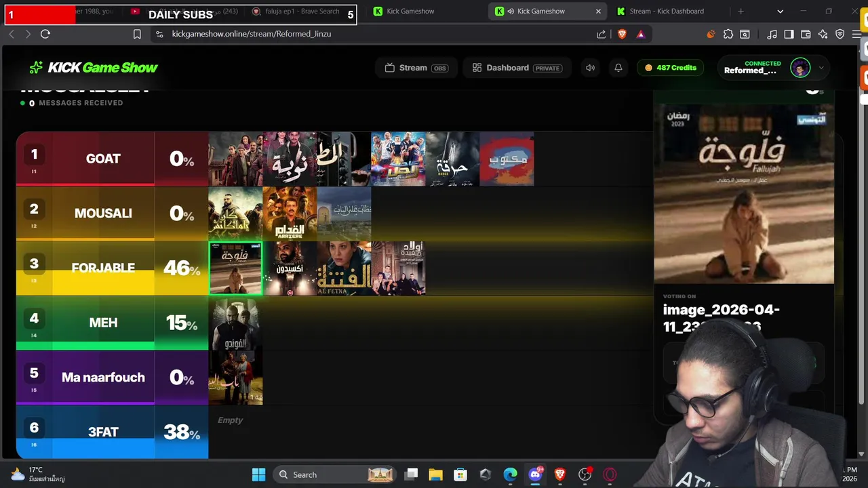Click the first poster in GOAT row
Screen dimensions: 868x488
click(x=235, y=159)
